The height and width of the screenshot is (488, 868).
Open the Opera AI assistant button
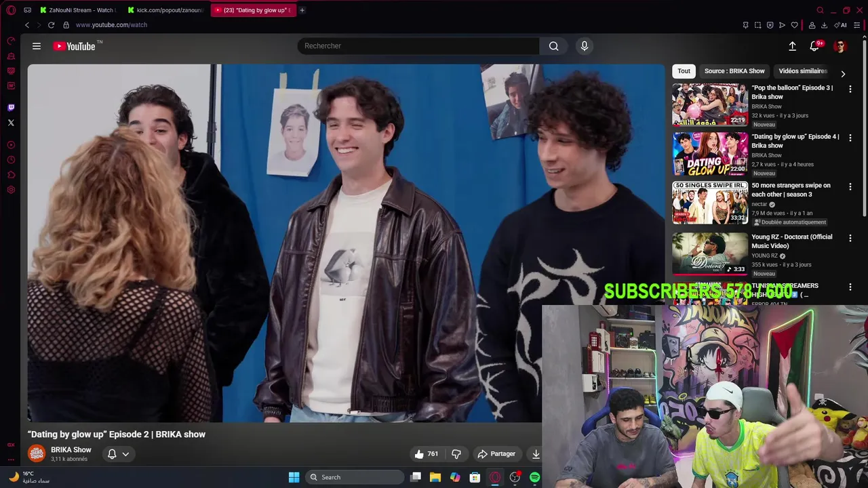click(841, 25)
